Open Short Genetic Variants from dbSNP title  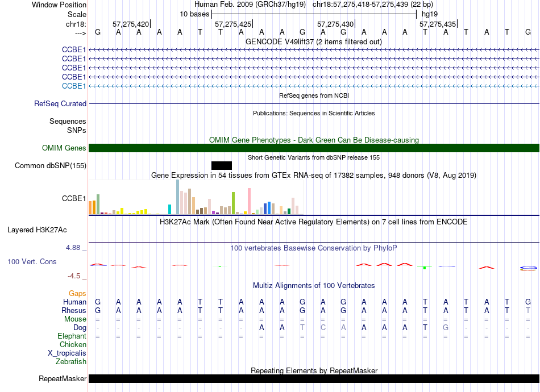[x=314, y=157]
